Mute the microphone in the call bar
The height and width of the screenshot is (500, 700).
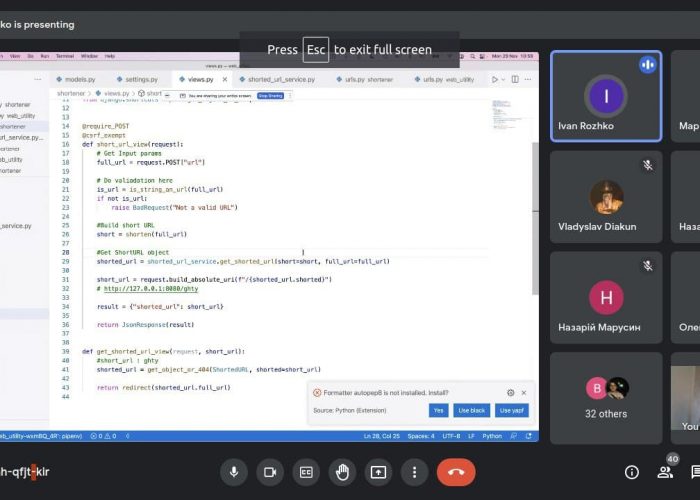pyautogui.click(x=234, y=472)
